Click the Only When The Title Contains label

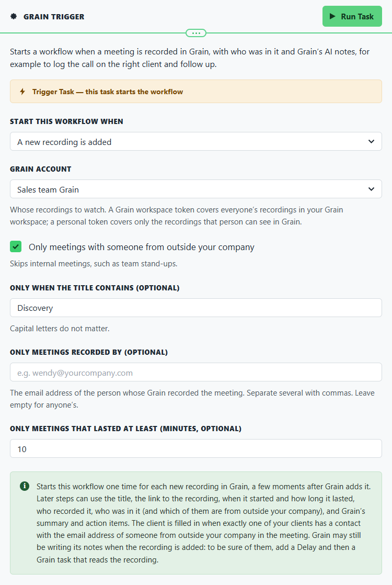[x=95, y=288]
